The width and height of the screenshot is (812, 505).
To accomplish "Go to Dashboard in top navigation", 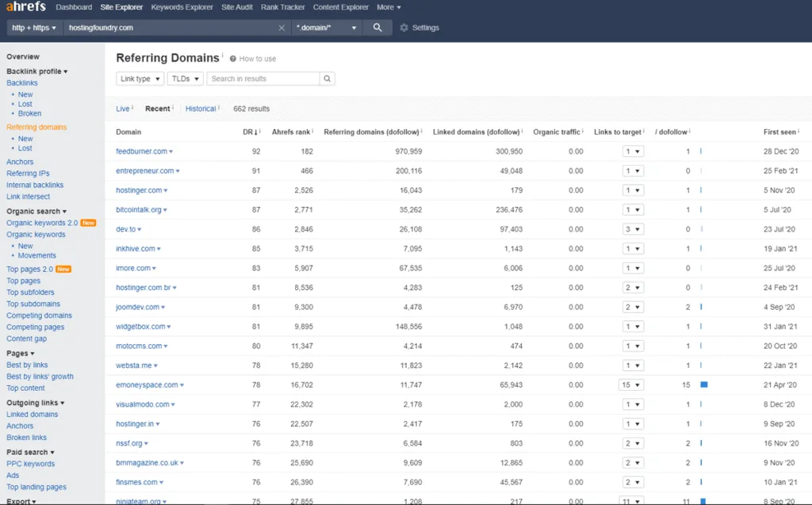I will coord(74,7).
